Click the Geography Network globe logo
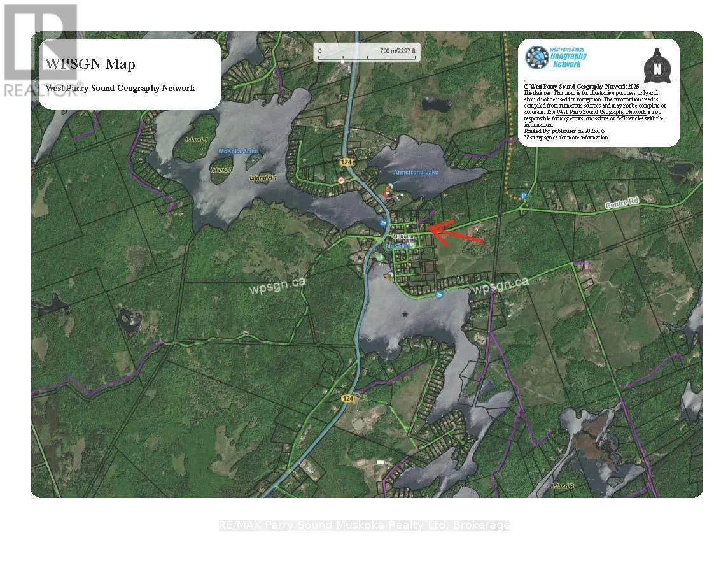The height and width of the screenshot is (563, 728). tap(536, 57)
